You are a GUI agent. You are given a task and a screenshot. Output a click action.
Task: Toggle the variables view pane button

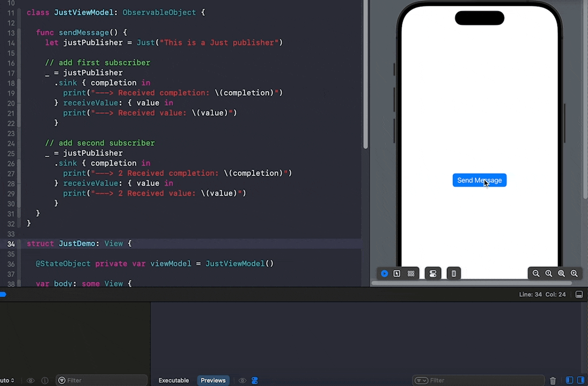(569, 381)
